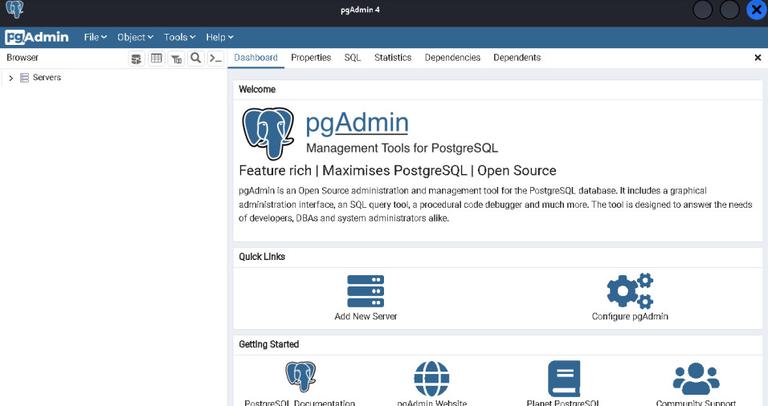Click the Configure pgAdmin gears icon

[630, 291]
